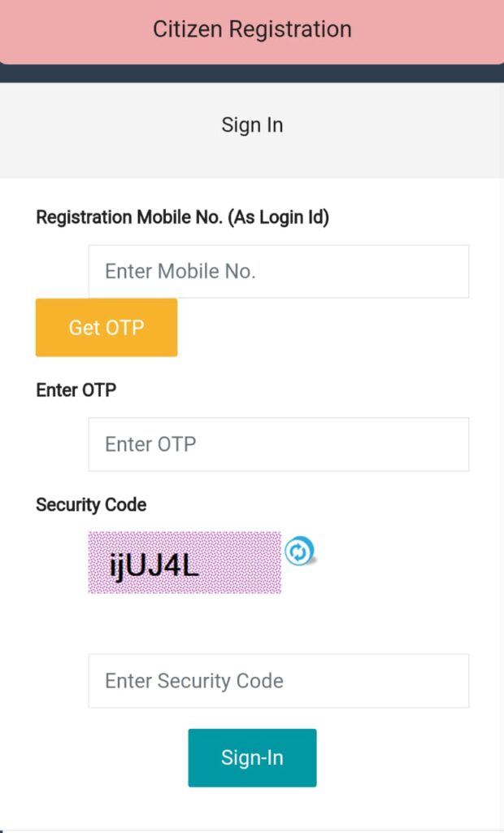Click the teal Sign-In button
Viewport: 504px width, 833px height.
click(x=252, y=757)
